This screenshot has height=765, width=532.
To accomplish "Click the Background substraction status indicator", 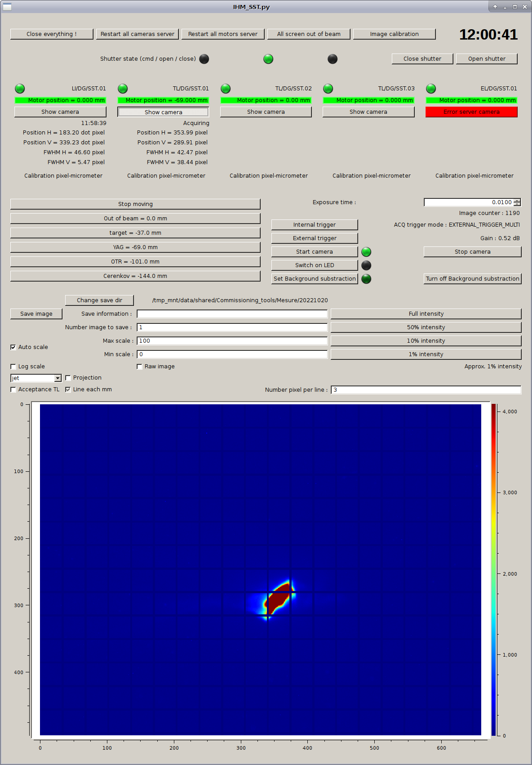I will click(x=366, y=279).
